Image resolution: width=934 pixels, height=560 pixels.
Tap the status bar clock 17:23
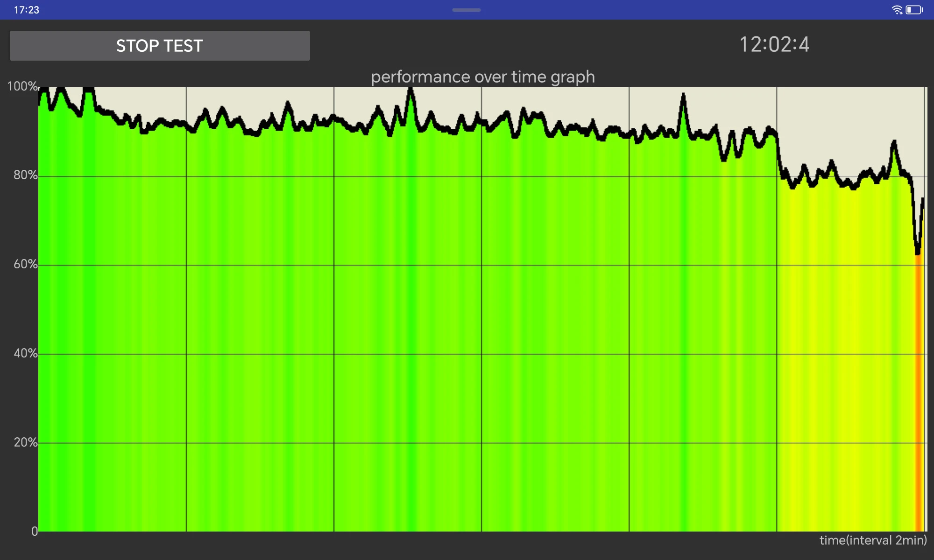click(27, 10)
